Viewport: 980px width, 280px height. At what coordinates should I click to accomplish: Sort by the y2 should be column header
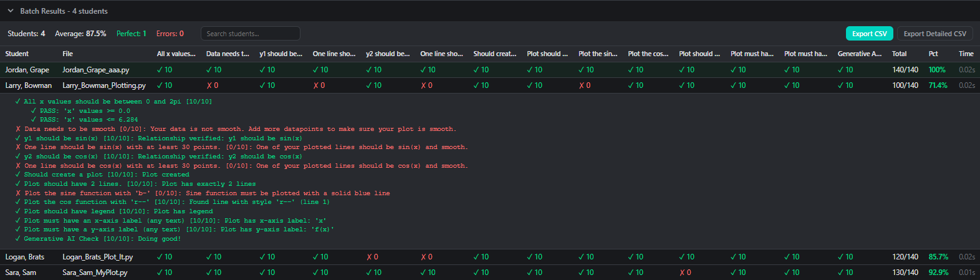(388, 54)
